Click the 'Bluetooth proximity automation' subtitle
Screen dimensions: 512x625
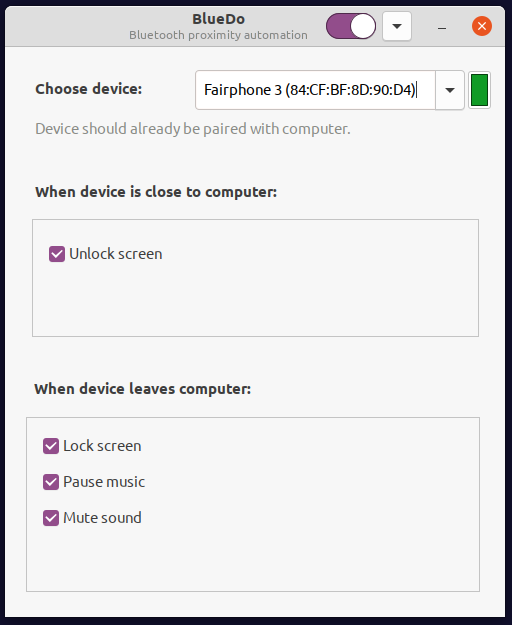218,35
